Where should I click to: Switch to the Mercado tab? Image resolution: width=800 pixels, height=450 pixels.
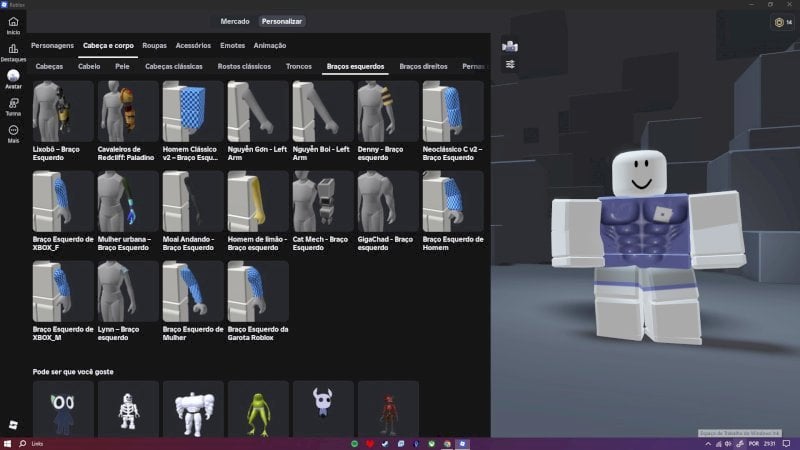point(235,21)
